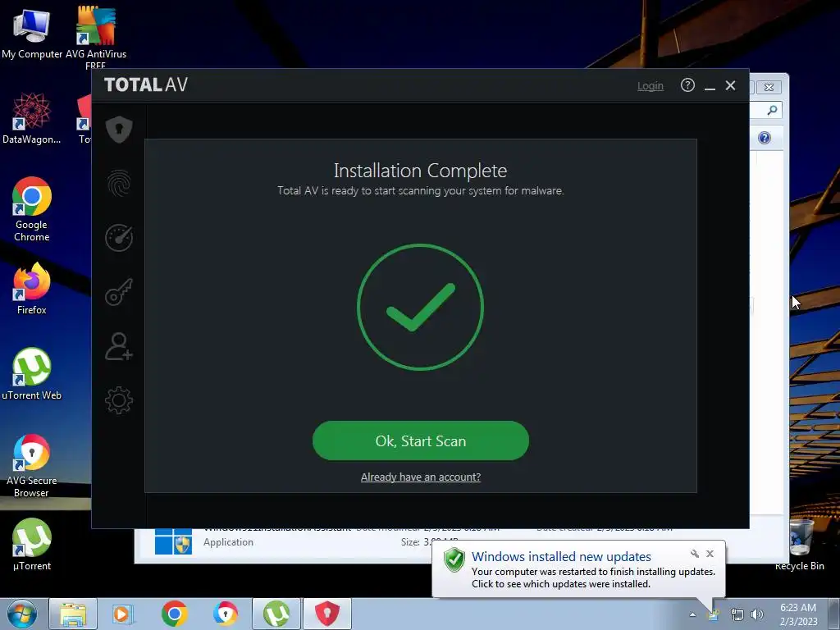This screenshot has width=840, height=630.
Task: Open the key password vault icon in sidebar
Action: [x=119, y=292]
